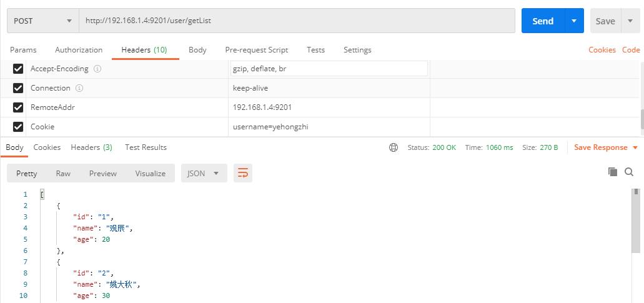The height and width of the screenshot is (303, 644).
Task: Switch to the request Body tab
Action: click(197, 50)
